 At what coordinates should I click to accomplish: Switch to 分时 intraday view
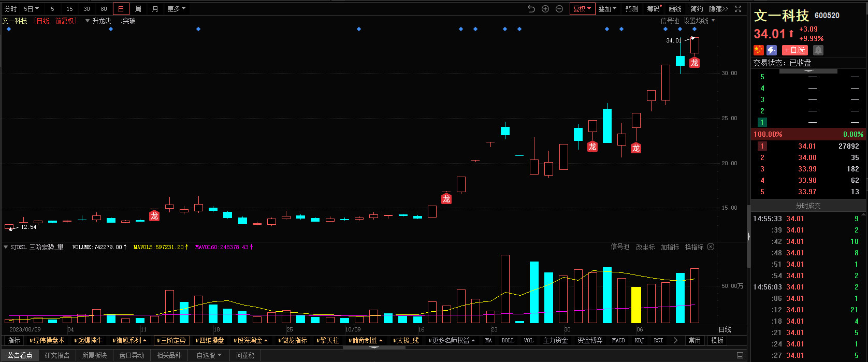pos(11,9)
